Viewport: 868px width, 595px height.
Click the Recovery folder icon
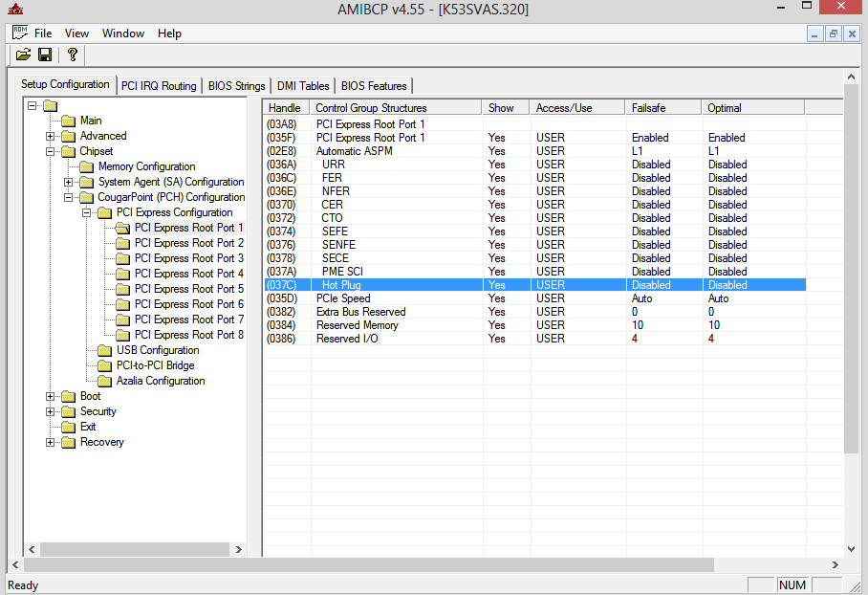click(x=69, y=443)
